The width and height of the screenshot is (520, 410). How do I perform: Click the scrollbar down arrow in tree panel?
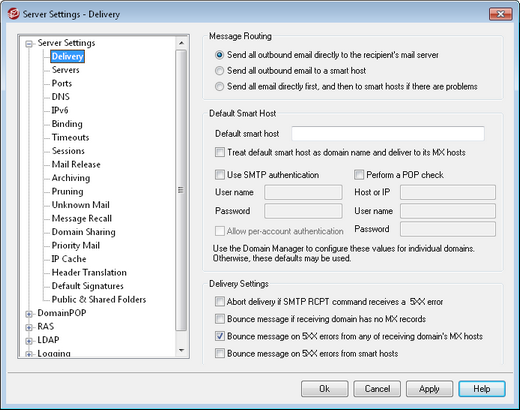(181, 350)
